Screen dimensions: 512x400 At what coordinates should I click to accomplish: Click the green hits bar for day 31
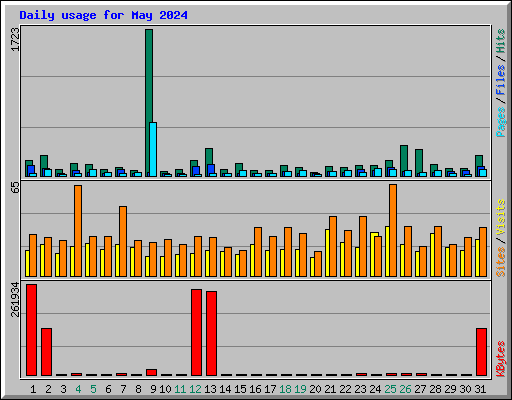pos(479,161)
